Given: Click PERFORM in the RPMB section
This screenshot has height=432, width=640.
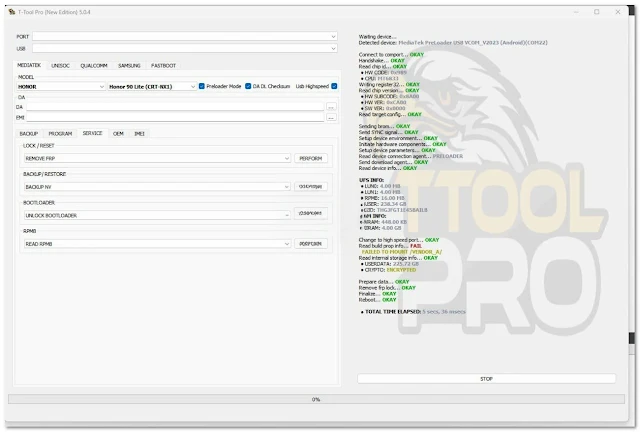Looking at the screenshot, I should pyautogui.click(x=311, y=244).
